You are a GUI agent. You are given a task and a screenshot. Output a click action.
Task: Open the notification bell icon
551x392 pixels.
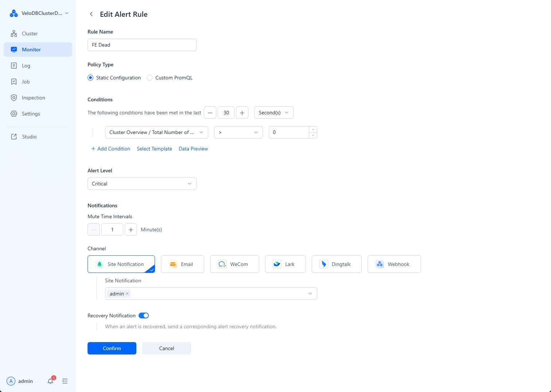pyautogui.click(x=50, y=381)
